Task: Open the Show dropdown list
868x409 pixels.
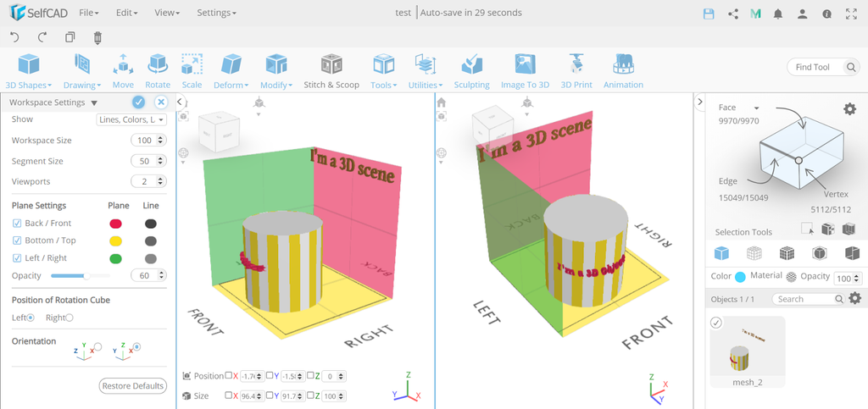Action: pyautogui.click(x=131, y=120)
